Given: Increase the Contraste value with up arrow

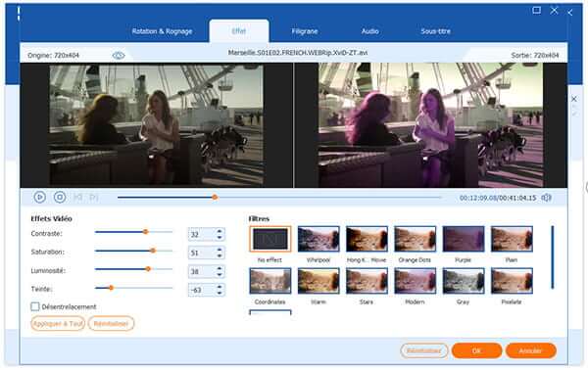Looking at the screenshot, I should coord(220,231).
